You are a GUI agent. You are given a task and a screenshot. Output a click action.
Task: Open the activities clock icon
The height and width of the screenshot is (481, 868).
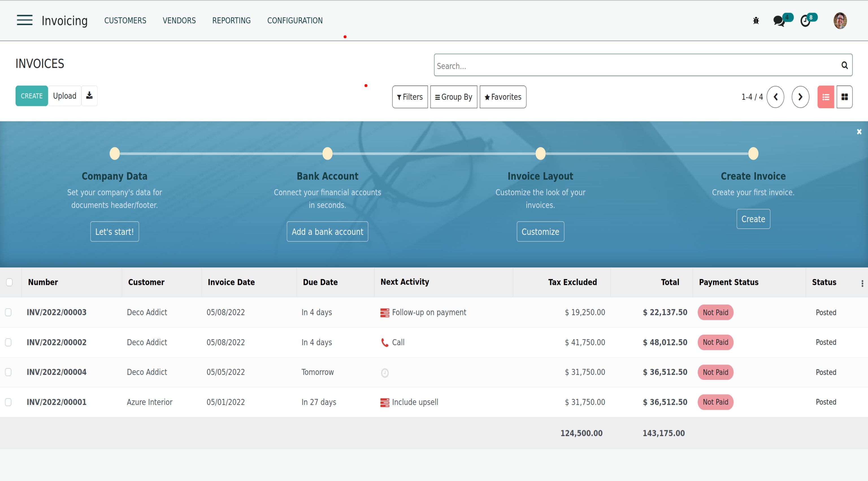[805, 21]
